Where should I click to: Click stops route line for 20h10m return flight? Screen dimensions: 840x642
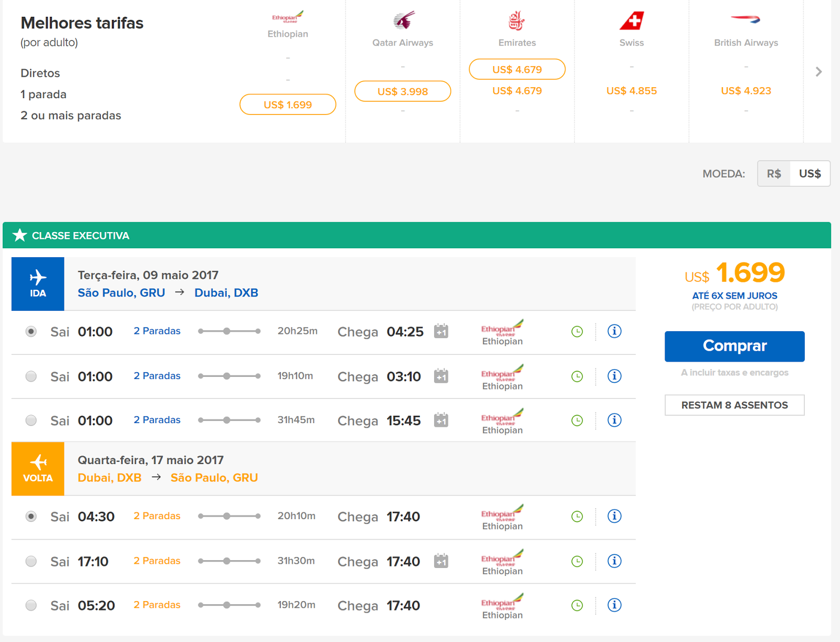pyautogui.click(x=229, y=516)
